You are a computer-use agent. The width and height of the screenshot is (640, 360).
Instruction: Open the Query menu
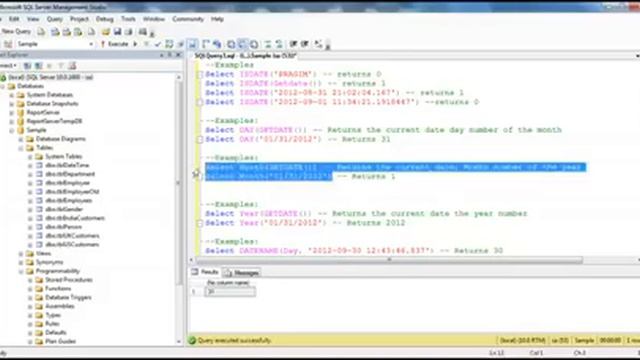coord(55,19)
